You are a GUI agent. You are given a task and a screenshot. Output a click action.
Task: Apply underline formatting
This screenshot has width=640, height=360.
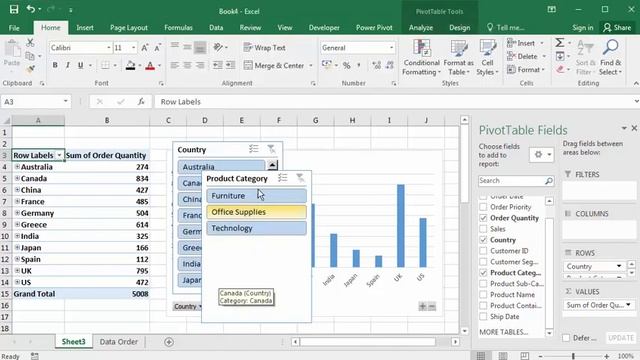click(80, 65)
